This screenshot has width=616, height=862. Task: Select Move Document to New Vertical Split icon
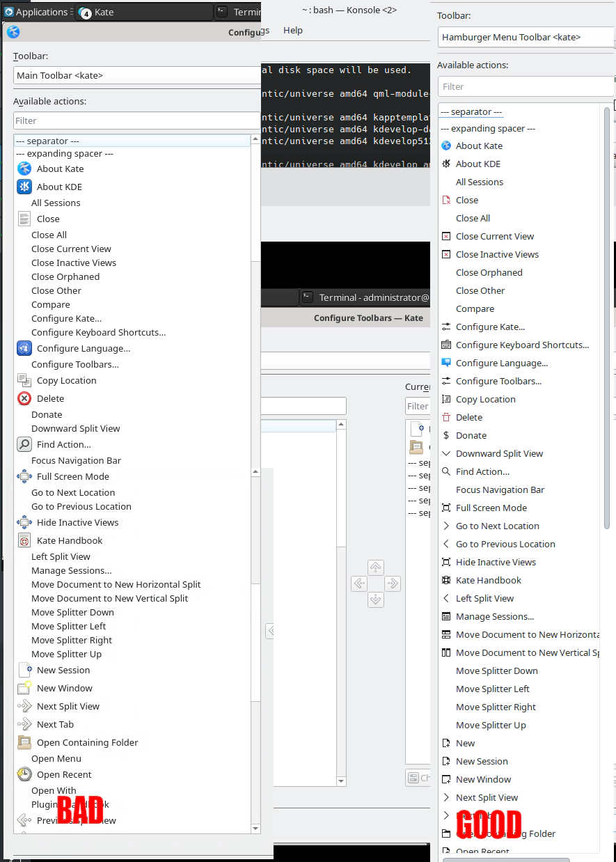coord(446,652)
